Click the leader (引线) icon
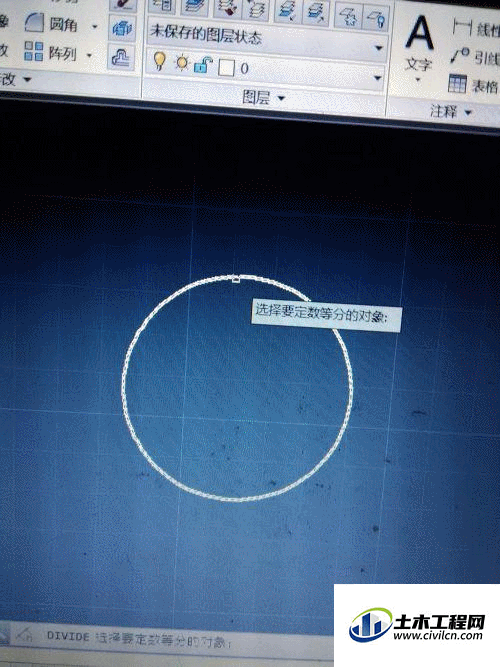The image size is (500, 667). click(x=460, y=56)
